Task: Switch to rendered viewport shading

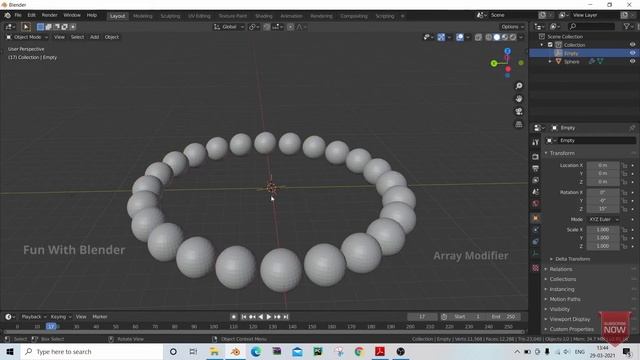Action: (513, 37)
